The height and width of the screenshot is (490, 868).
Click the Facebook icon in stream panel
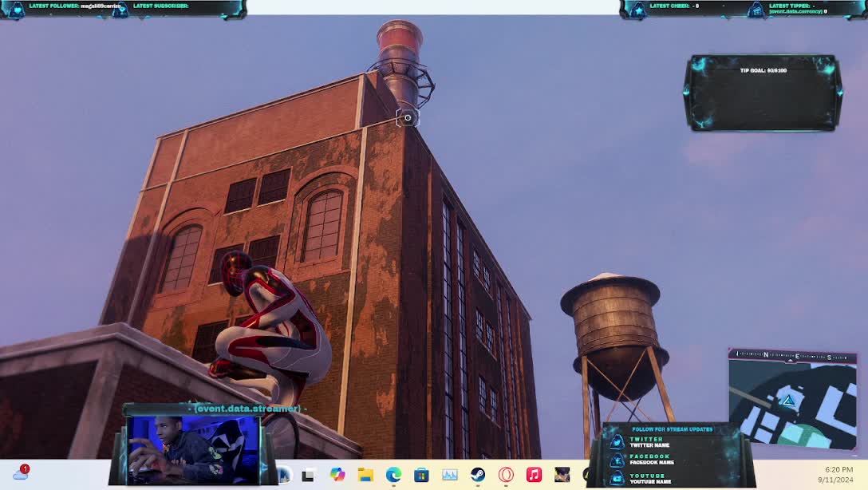[x=617, y=460]
